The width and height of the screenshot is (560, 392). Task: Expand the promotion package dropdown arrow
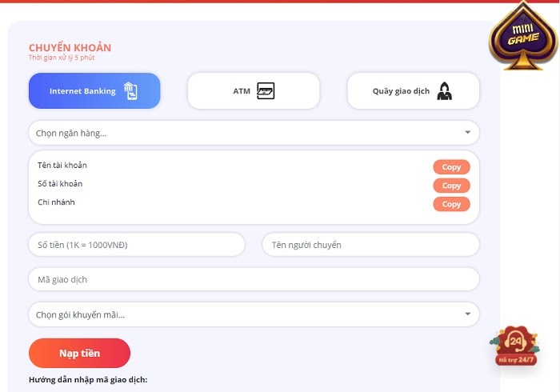[467, 314]
